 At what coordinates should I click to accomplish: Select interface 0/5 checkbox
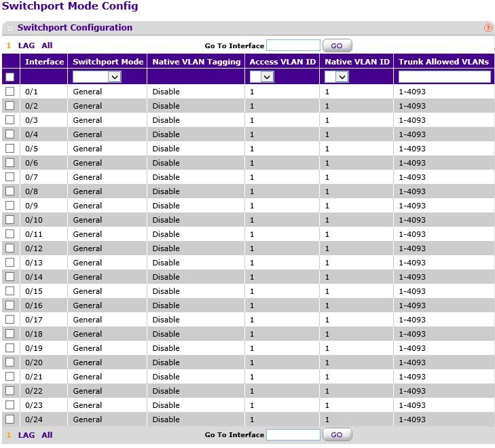click(x=10, y=148)
